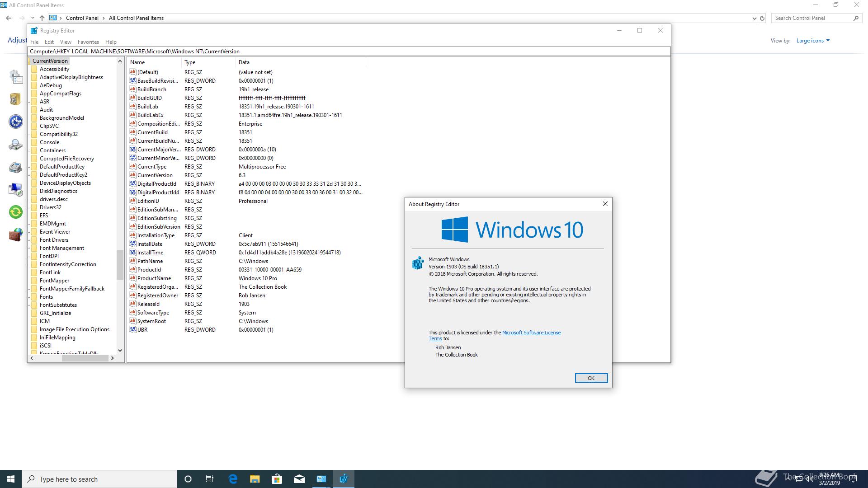Image resolution: width=868 pixels, height=488 pixels.
Task: Click the tree's horizontal scrollbar thumb
Action: [85, 358]
